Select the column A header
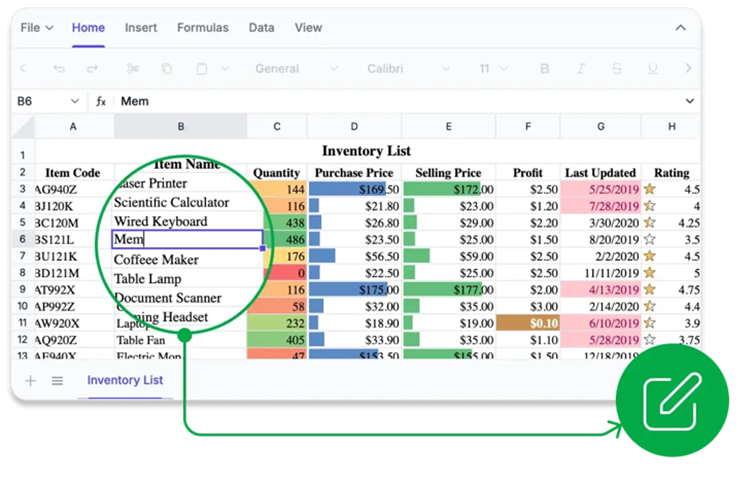Viewport: 756px width, 478px height. click(x=73, y=127)
